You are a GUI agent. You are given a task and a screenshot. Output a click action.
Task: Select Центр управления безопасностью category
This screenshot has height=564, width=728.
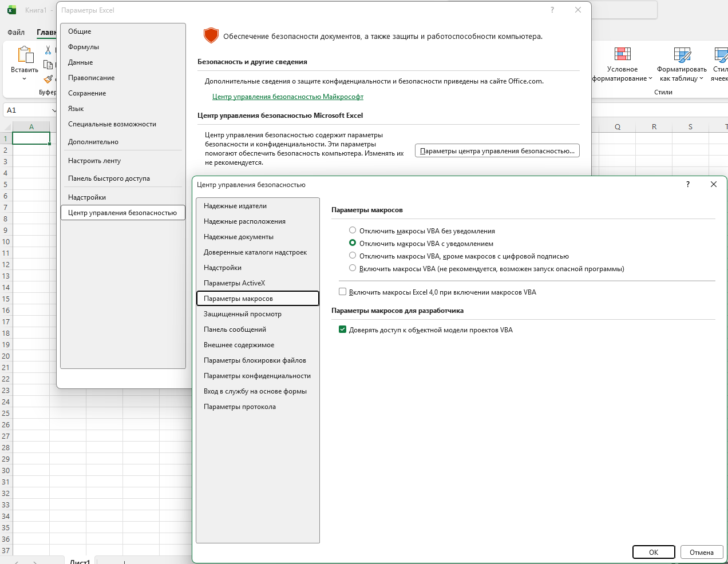pos(122,213)
